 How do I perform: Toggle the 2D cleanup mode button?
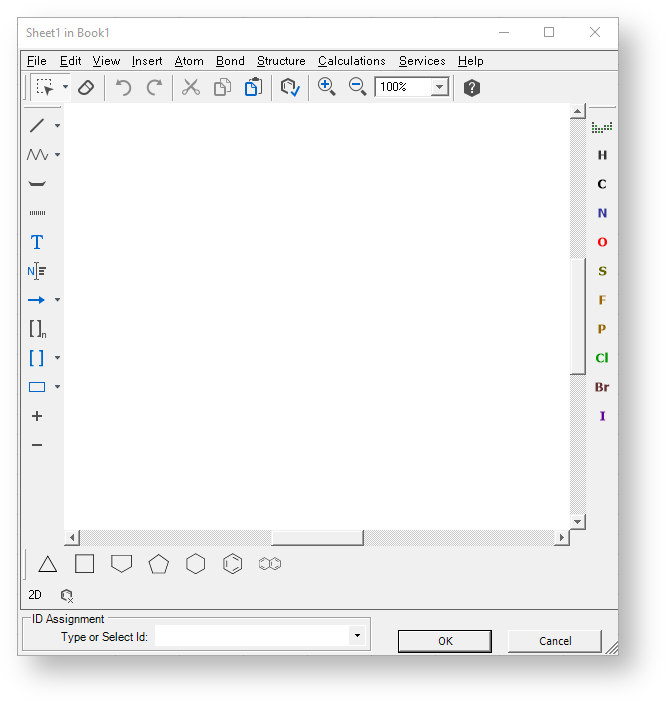(x=35, y=595)
